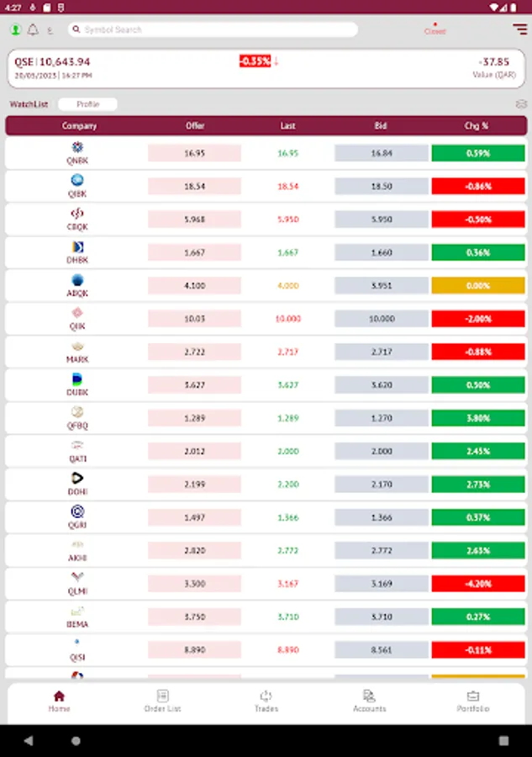Tap QIBK -0.86% red change cell
532x757 pixels.
point(477,186)
